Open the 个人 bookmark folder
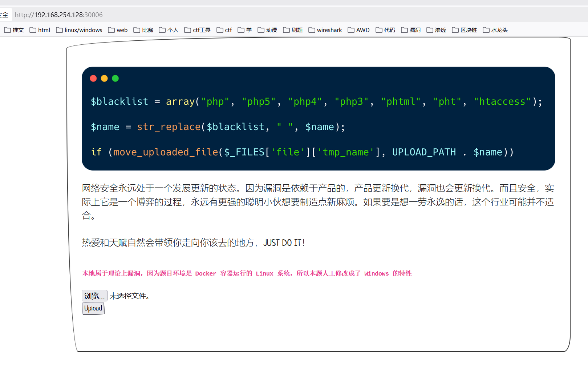The height and width of the screenshot is (369, 588). (x=169, y=30)
